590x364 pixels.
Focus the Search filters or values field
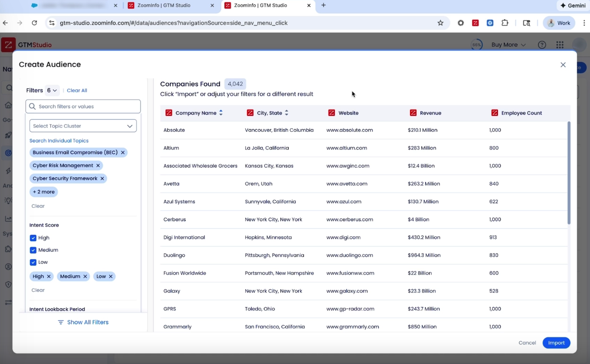pyautogui.click(x=83, y=106)
